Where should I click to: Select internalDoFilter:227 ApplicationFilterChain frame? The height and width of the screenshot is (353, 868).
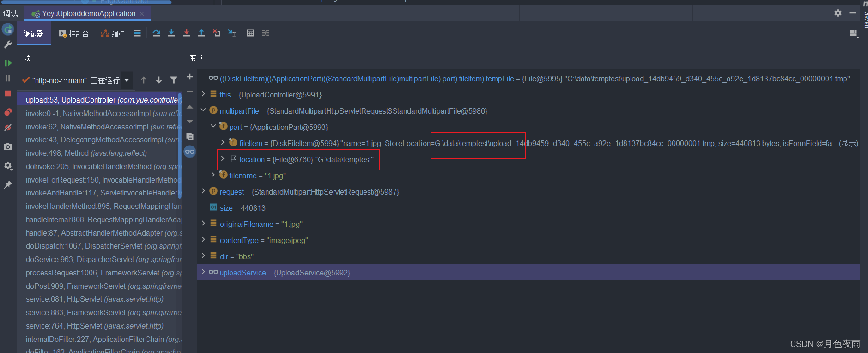click(100, 339)
